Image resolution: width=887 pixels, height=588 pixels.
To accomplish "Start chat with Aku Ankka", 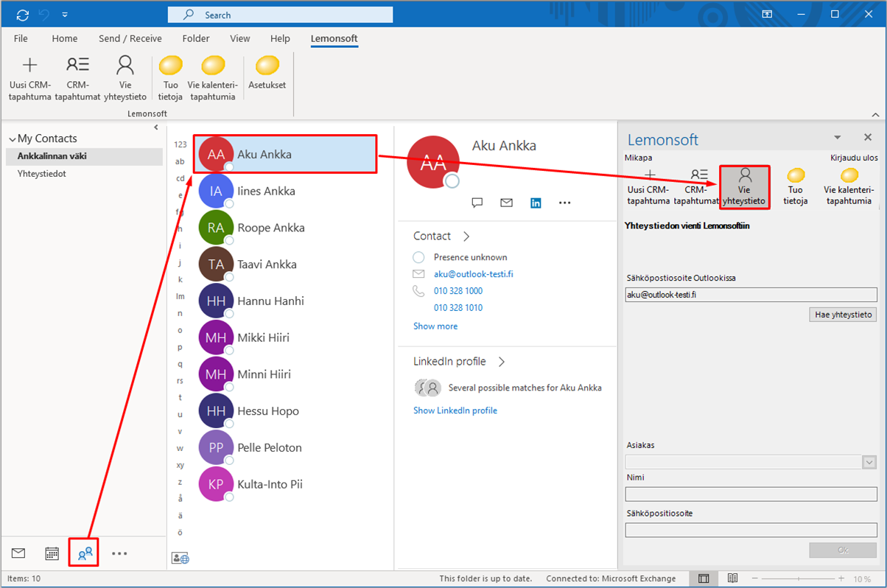I will (477, 203).
